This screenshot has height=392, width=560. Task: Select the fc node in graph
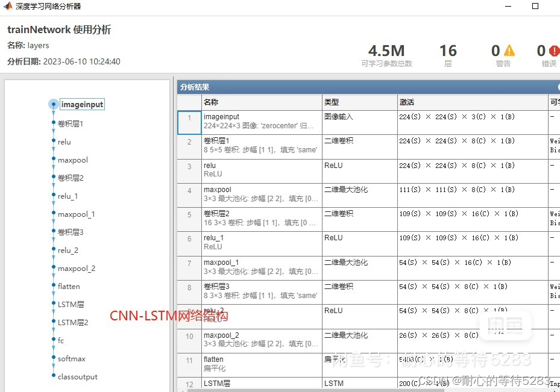[x=61, y=340]
